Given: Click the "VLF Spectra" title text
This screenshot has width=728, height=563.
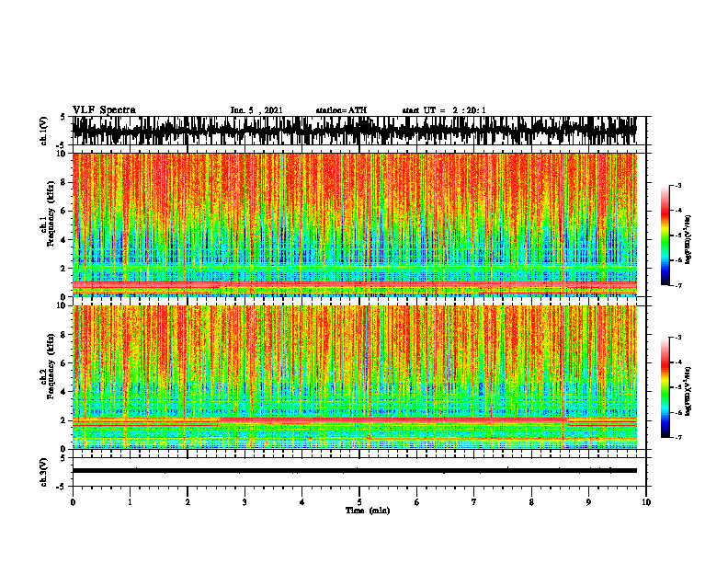Looking at the screenshot, I should coord(104,110).
